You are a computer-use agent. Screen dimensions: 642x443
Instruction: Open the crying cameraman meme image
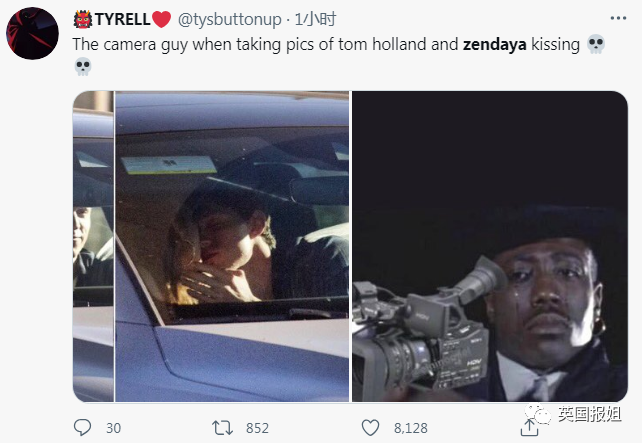(490, 246)
